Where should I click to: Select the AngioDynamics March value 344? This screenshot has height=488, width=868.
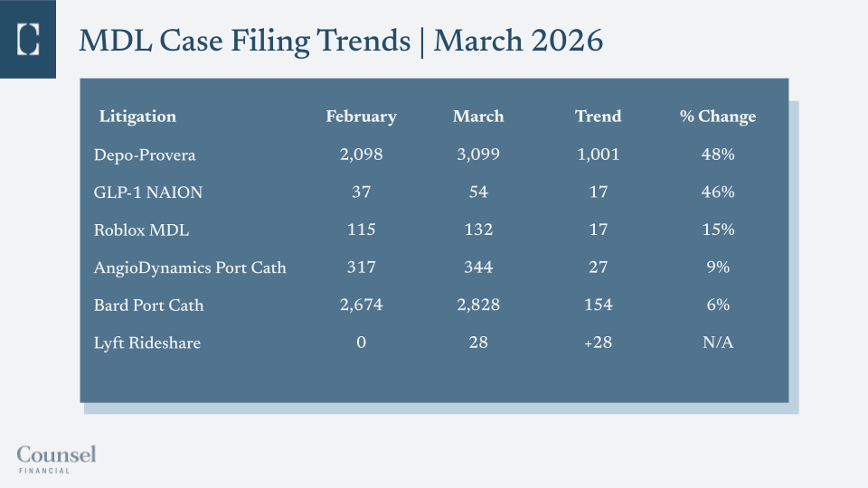point(478,267)
